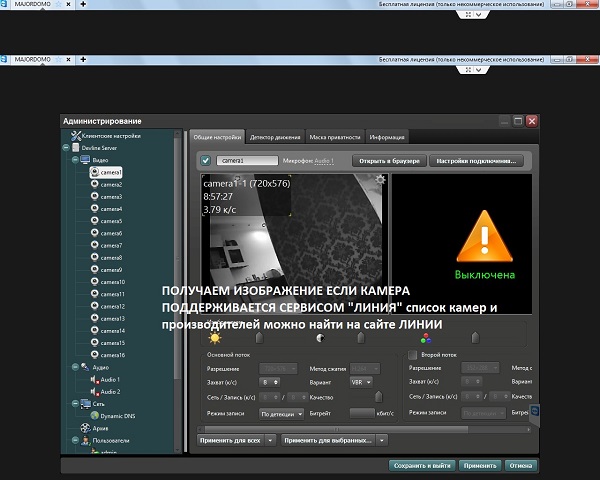
Task: Collapse the Видео tree node
Action: (73, 160)
